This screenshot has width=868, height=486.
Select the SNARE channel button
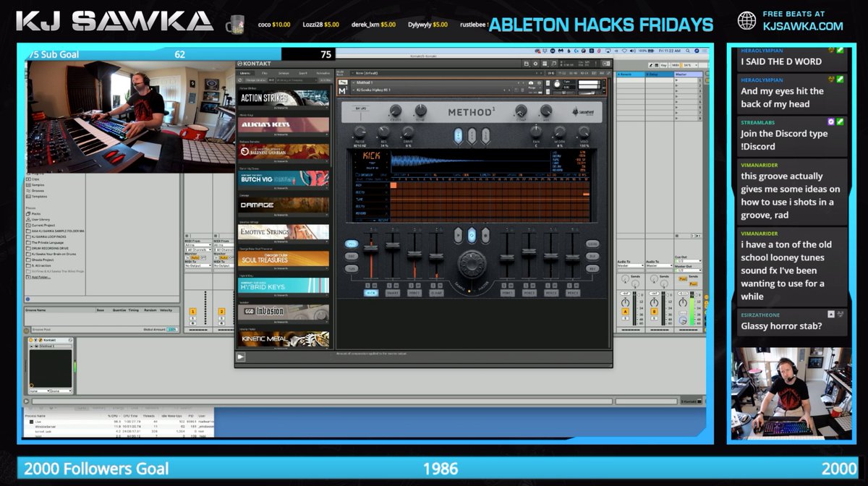click(x=393, y=293)
